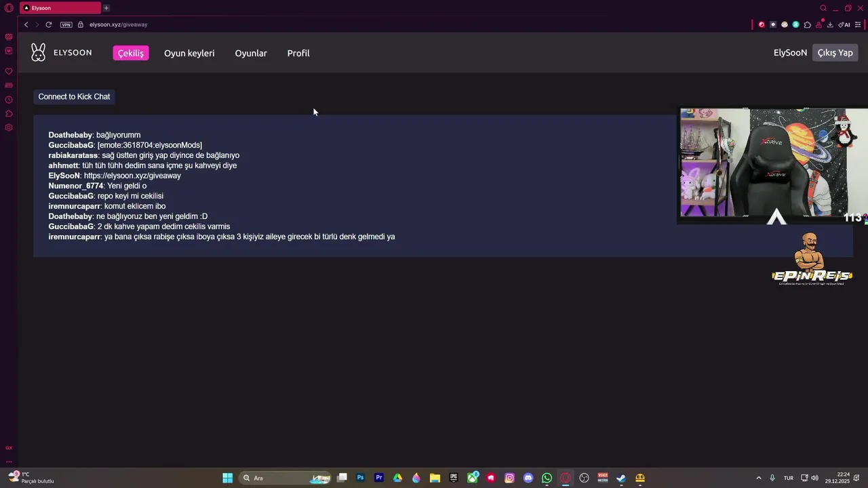Click the red circular extension icon

click(x=762, y=24)
